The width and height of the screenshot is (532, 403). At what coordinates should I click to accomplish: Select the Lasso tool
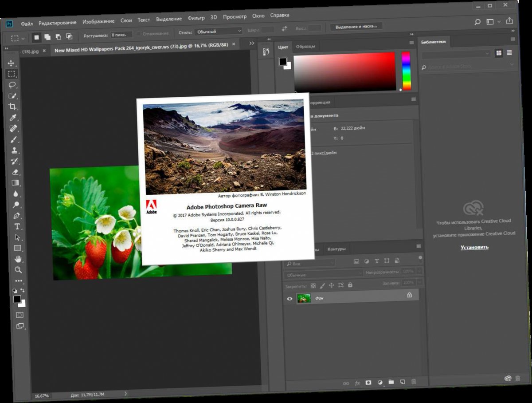click(12, 85)
